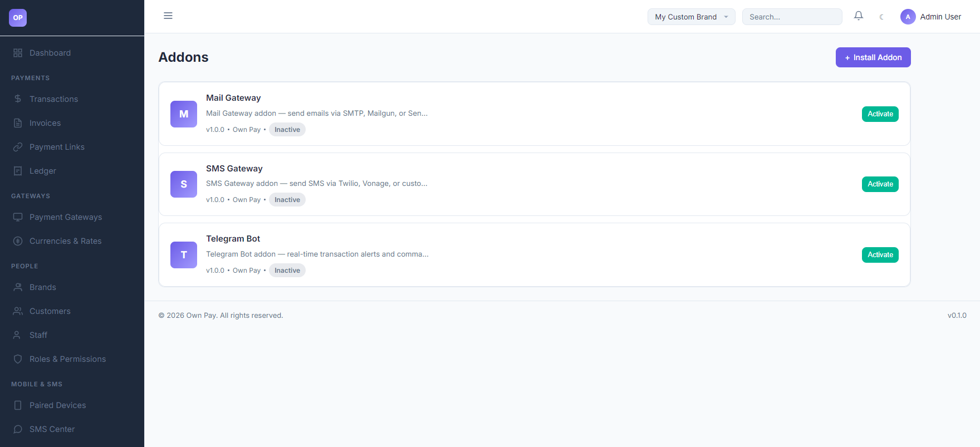Screen dimensions: 980x447
Task: Click Customers people icon
Action: click(18, 311)
